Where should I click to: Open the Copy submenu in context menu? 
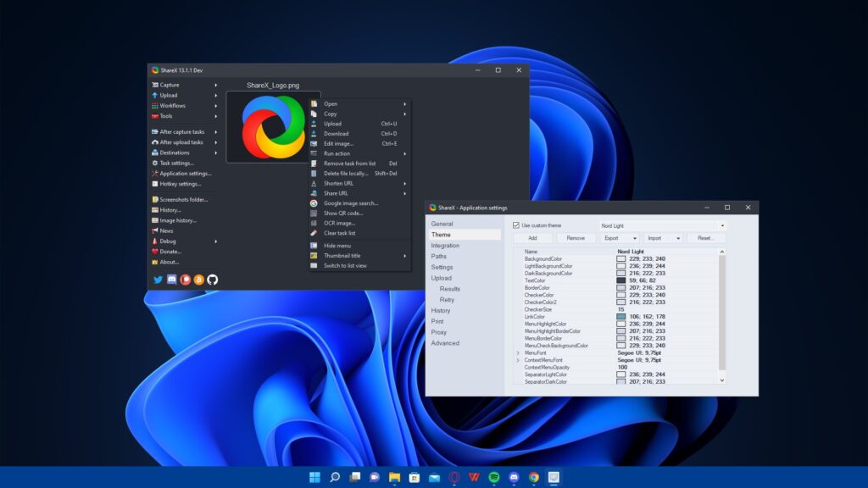click(x=359, y=114)
